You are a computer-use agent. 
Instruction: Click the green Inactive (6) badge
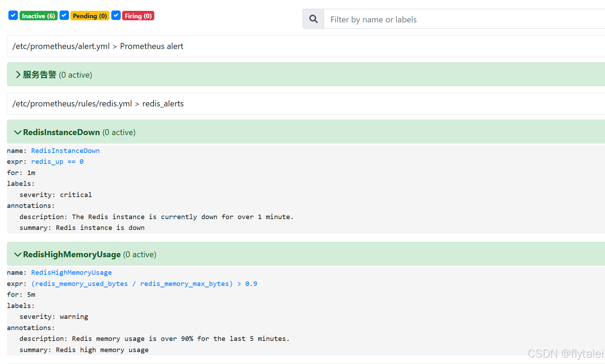tap(38, 16)
